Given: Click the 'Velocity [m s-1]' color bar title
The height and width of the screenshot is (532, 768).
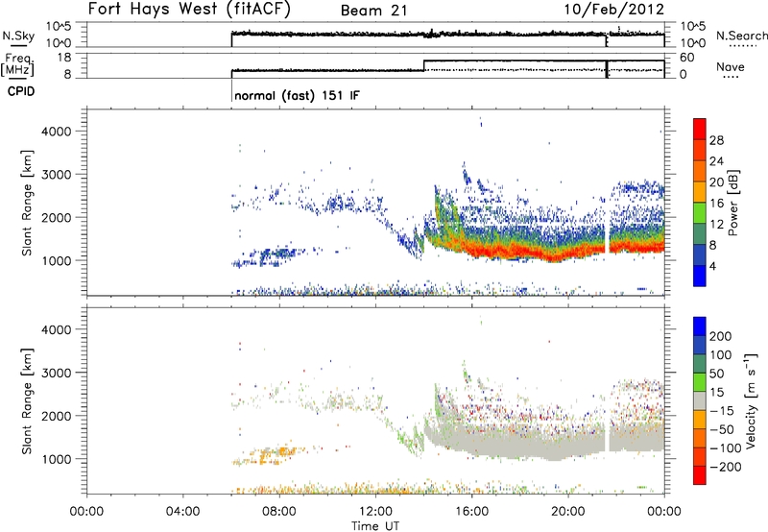Looking at the screenshot, I should tap(751, 400).
